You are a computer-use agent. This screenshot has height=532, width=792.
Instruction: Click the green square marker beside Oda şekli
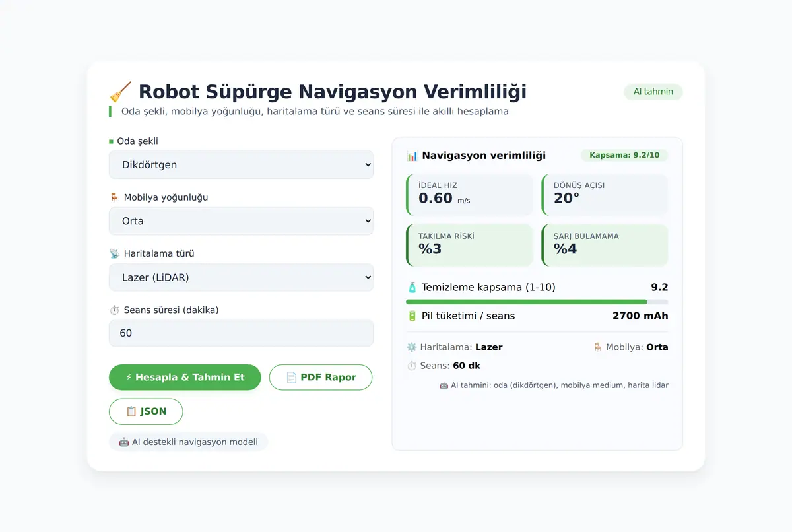coord(111,141)
